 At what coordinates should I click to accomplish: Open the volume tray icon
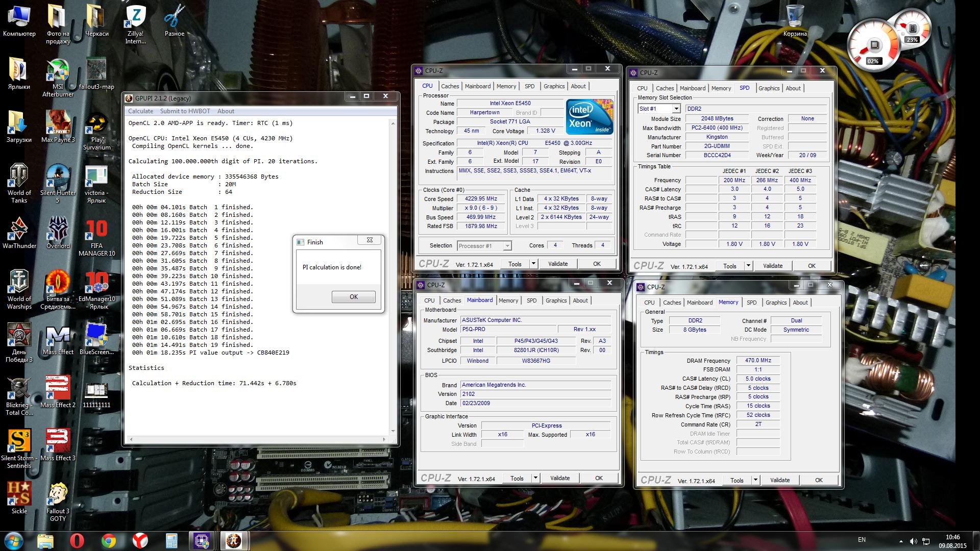[913, 541]
